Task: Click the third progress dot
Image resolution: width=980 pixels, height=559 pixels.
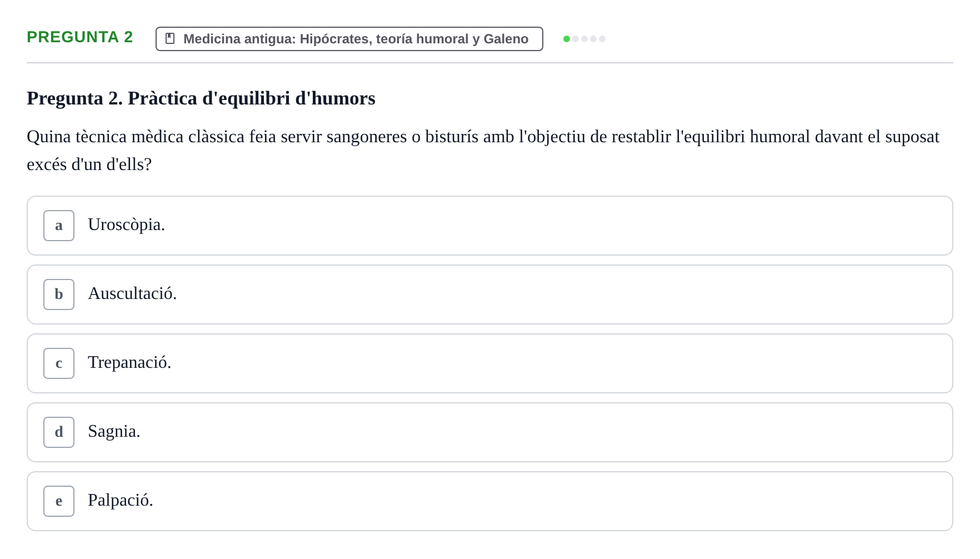Action: tap(584, 39)
